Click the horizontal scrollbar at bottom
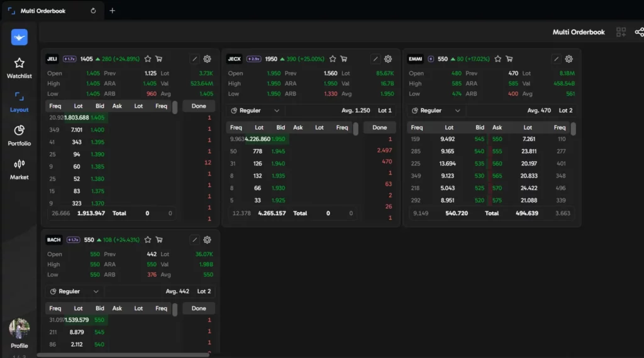Image resolution: width=644 pixels, height=358 pixels. coord(123,355)
